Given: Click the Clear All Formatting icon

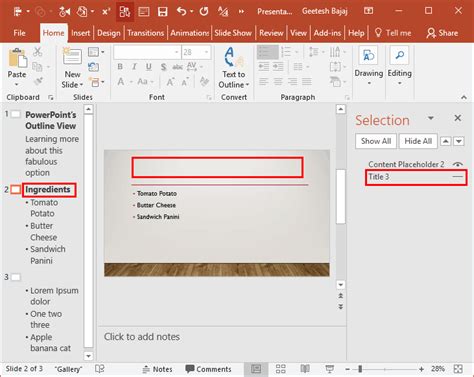Looking at the screenshot, I should click(x=204, y=81).
